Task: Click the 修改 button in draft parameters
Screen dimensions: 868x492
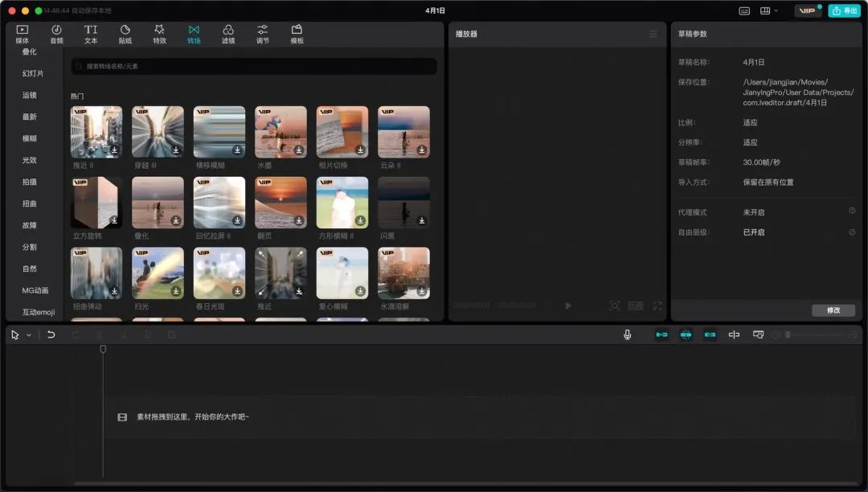Action: tap(833, 310)
